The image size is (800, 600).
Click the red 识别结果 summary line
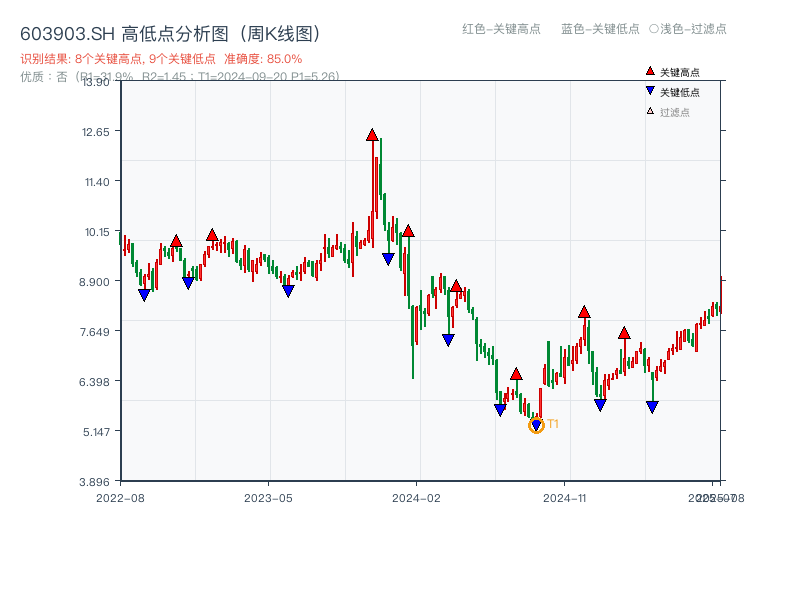point(161,59)
